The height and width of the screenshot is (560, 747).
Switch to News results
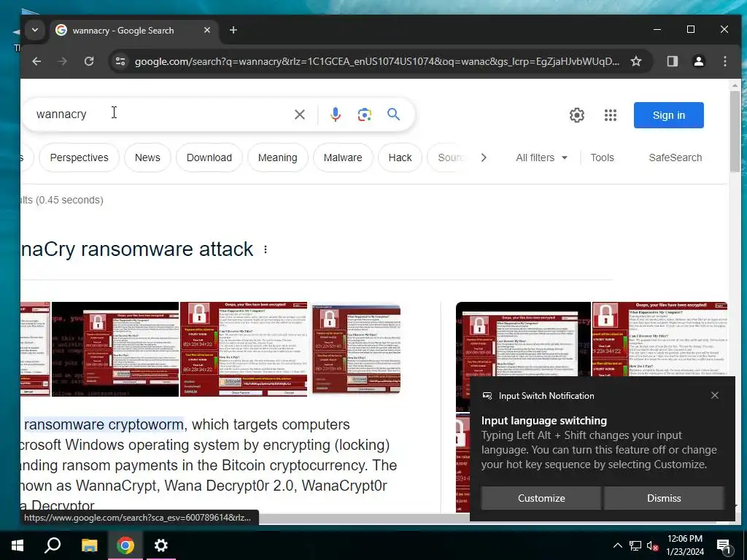[x=147, y=157]
